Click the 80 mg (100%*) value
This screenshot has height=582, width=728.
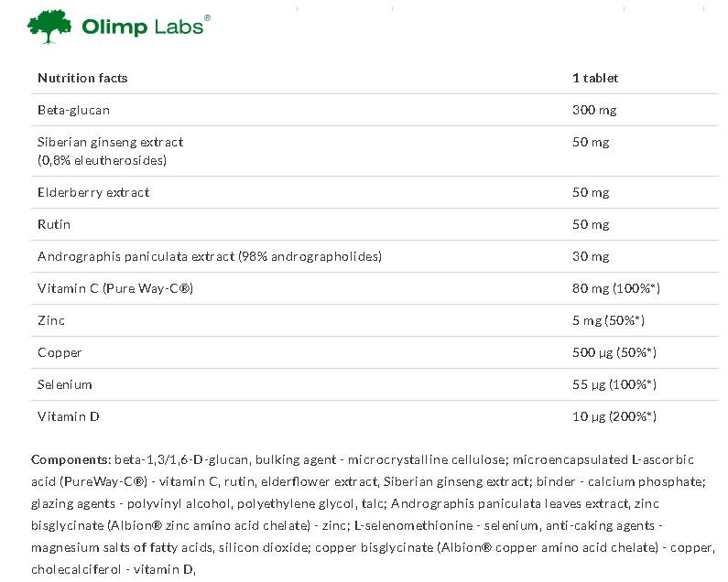pos(615,288)
